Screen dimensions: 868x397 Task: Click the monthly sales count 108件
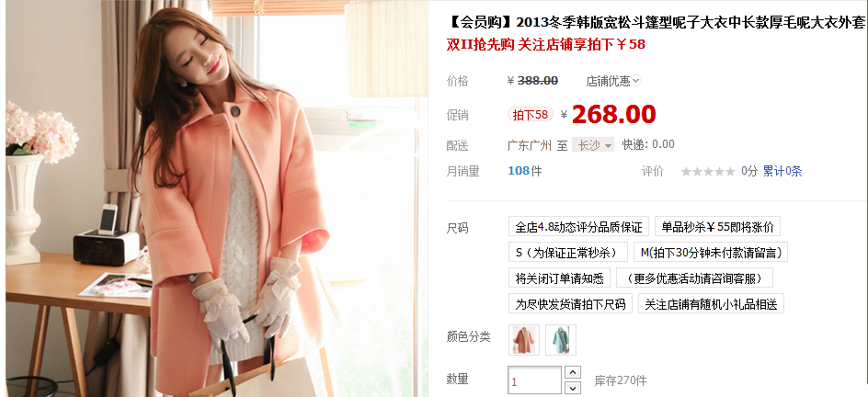pos(525,171)
